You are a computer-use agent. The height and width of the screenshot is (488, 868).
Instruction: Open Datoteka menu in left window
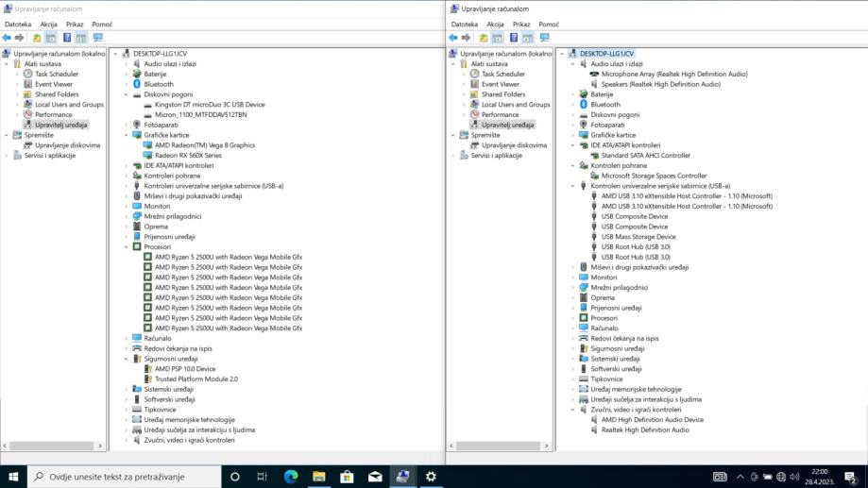18,25
